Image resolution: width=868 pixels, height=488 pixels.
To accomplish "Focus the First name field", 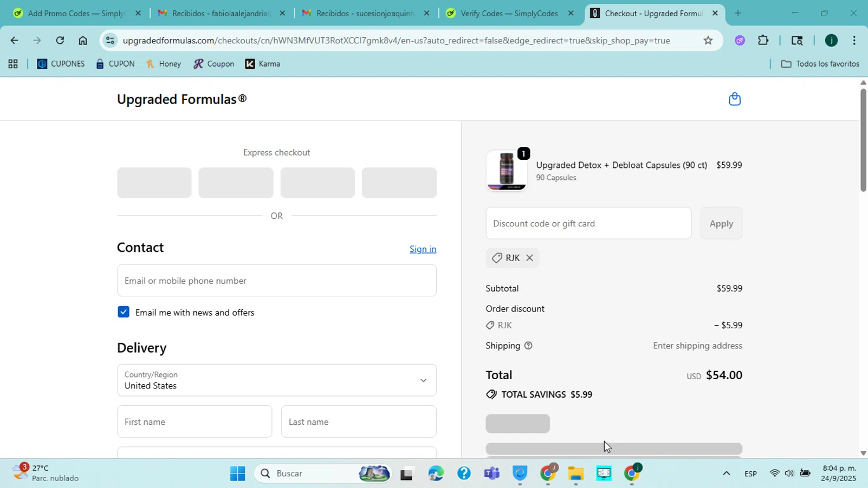I will click(194, 422).
